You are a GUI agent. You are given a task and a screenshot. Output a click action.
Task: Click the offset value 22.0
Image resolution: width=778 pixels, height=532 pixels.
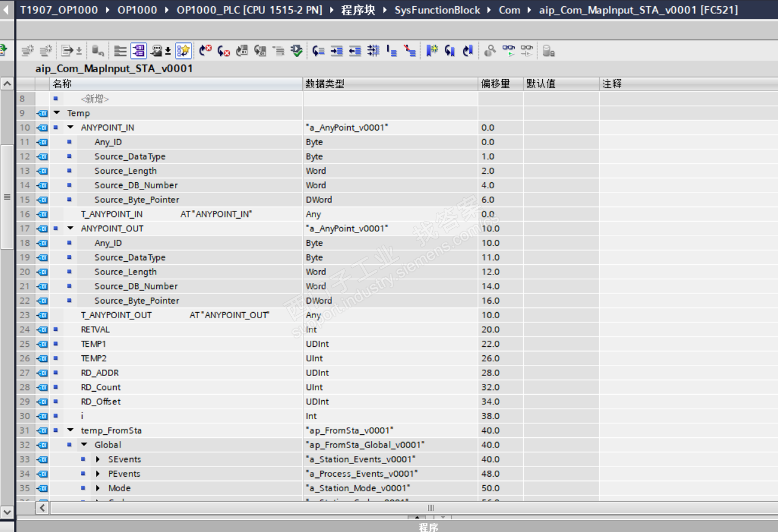coord(491,344)
